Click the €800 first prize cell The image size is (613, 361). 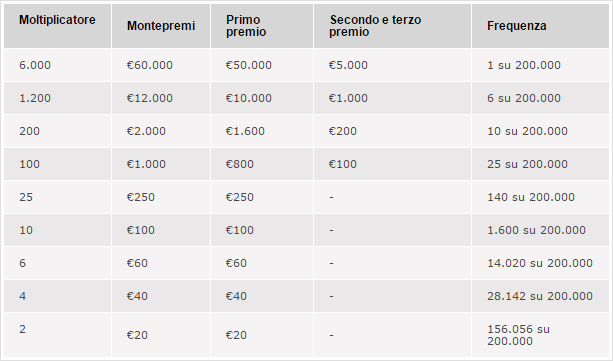click(240, 164)
